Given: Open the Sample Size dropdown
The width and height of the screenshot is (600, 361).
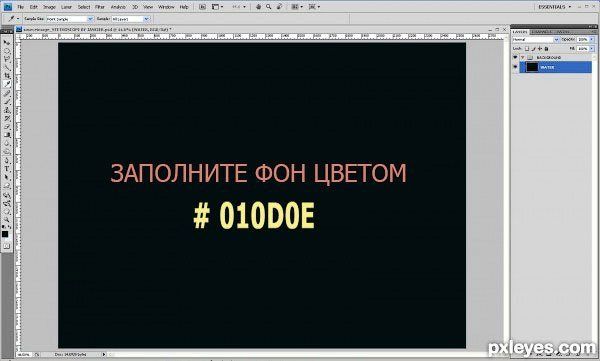Looking at the screenshot, I should pyautogui.click(x=70, y=19).
